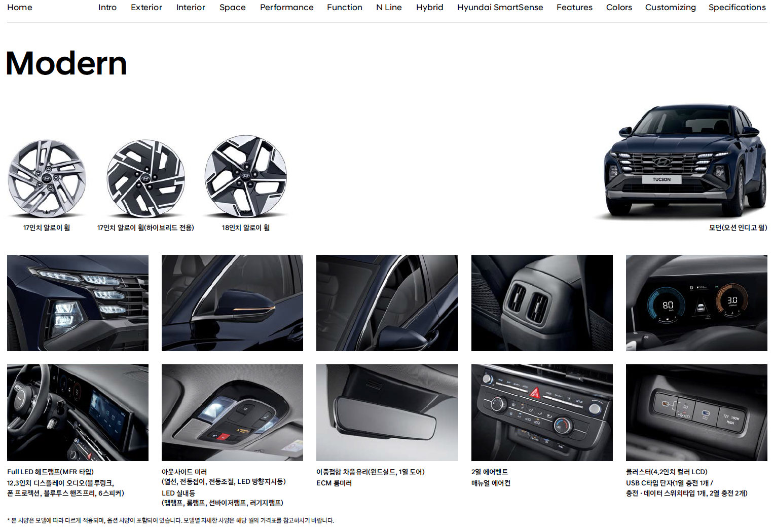Click the ECM 룸미러 text
This screenshot has width=773, height=532.
click(x=334, y=483)
